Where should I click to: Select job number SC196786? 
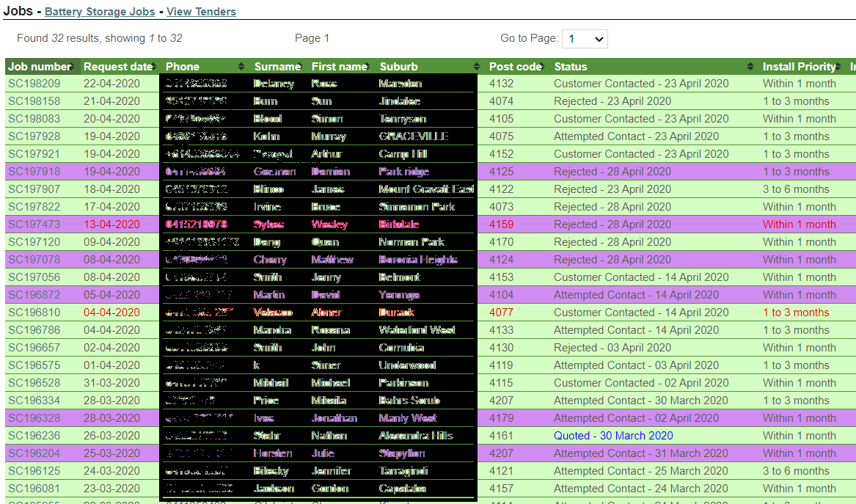pyautogui.click(x=34, y=330)
